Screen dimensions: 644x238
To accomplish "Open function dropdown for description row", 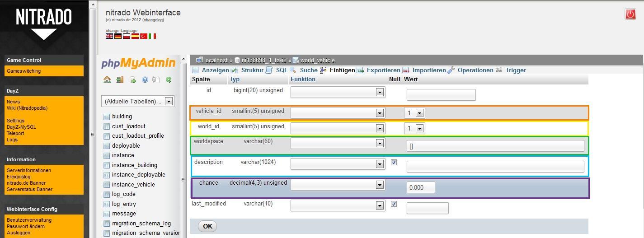I will [x=338, y=164].
